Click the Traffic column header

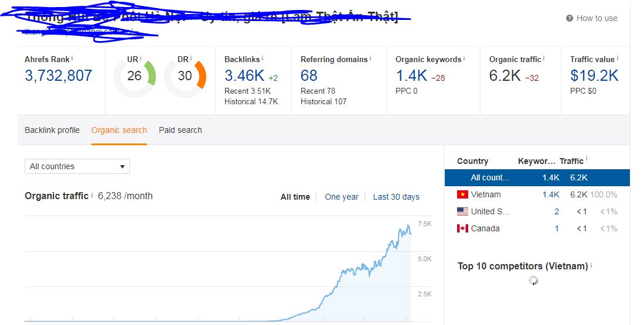coord(571,161)
